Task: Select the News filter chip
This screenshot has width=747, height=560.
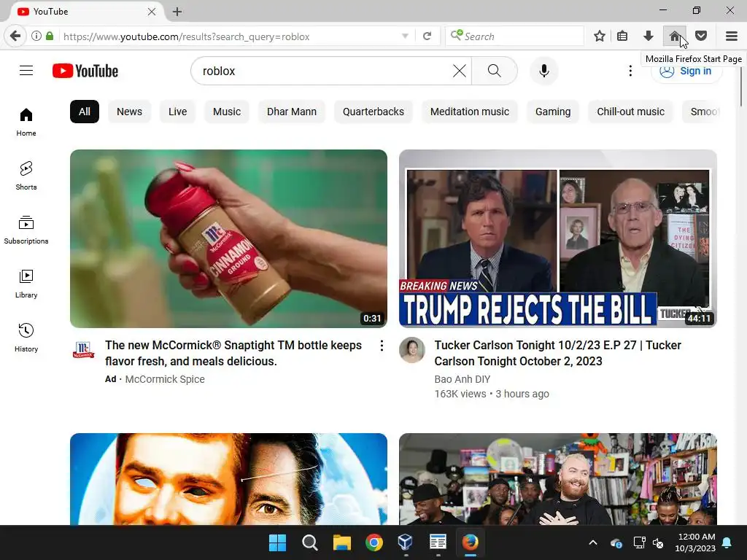Action: (x=130, y=112)
